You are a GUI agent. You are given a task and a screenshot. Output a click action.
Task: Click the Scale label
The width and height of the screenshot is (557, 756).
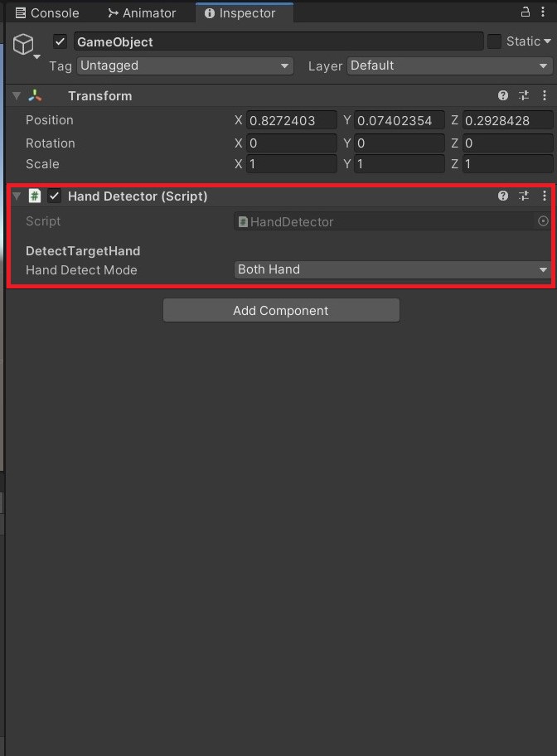42,164
